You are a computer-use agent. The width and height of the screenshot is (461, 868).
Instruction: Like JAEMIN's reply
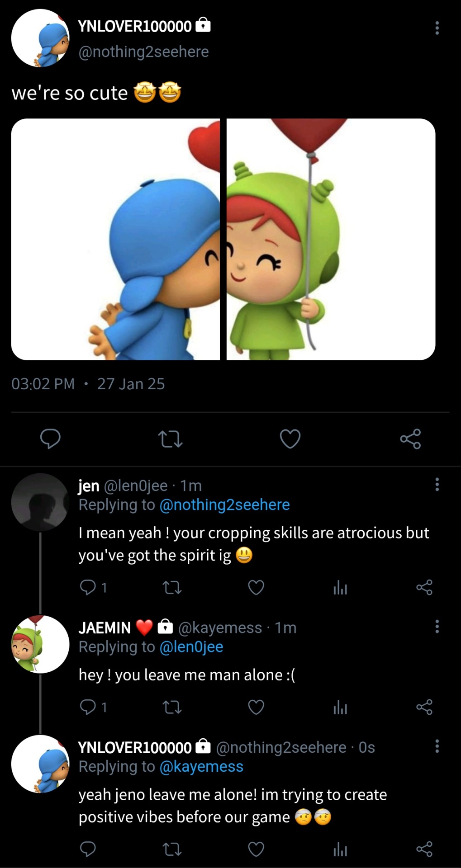(x=256, y=707)
